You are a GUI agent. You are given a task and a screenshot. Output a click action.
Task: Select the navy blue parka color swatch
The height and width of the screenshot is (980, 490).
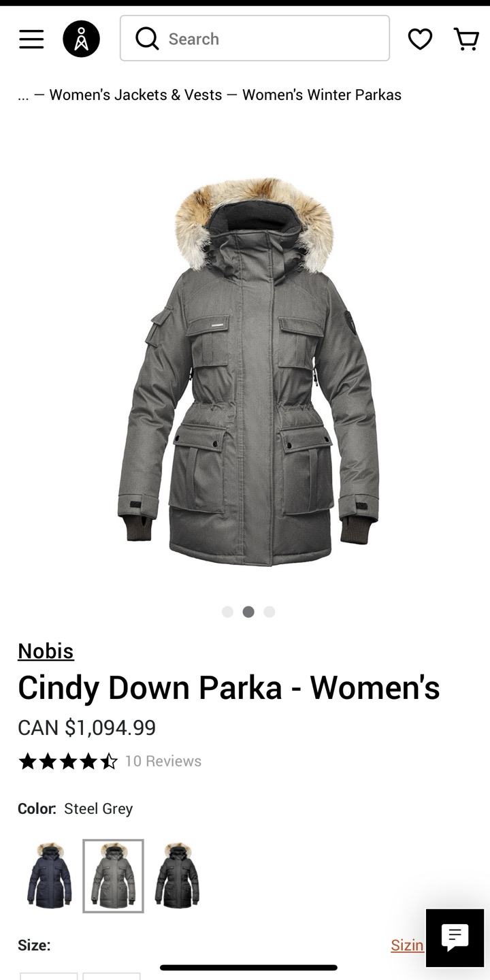[x=49, y=875]
